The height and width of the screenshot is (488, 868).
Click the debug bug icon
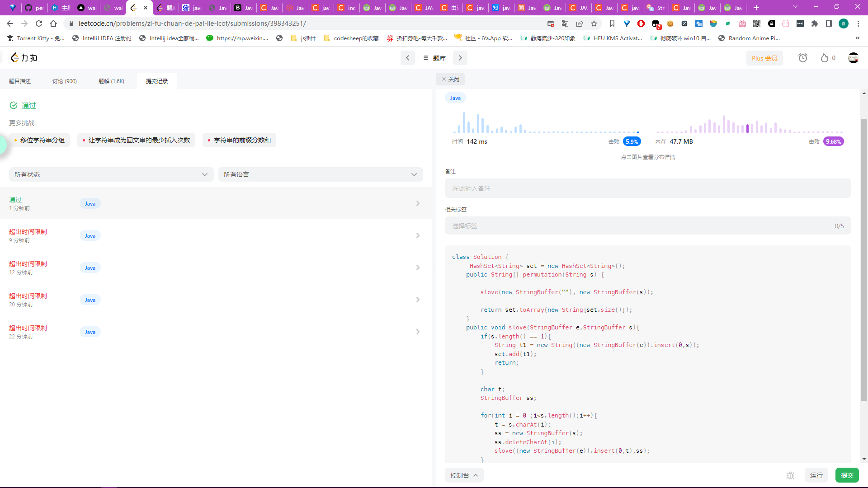click(x=790, y=475)
